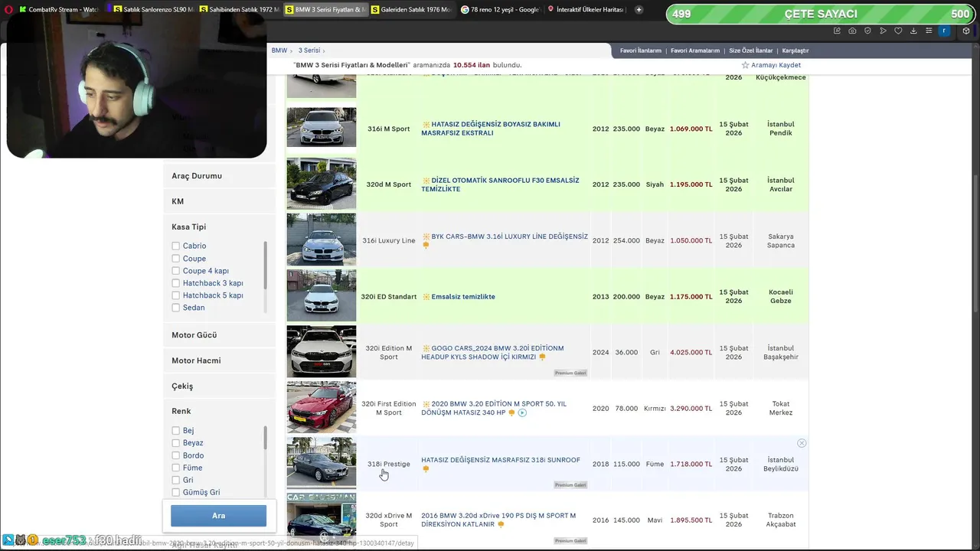980x551 pixels.
Task: Open the 316i M Sport car thumbnail
Action: (322, 127)
